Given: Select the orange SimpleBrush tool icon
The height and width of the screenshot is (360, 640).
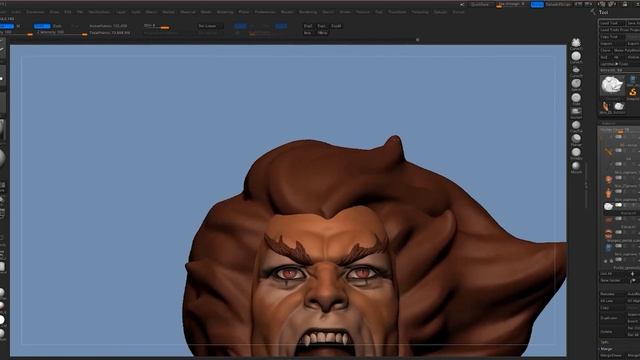Looking at the screenshot, I should pyautogui.click(x=633, y=92).
